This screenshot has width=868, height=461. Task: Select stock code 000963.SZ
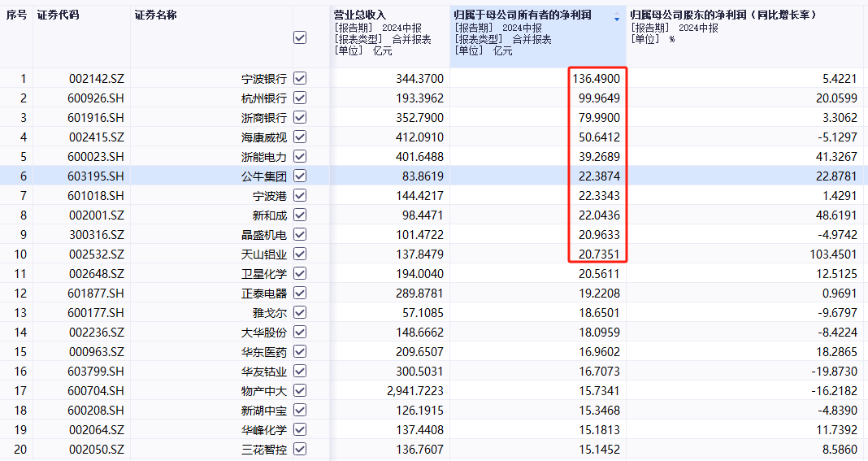97,352
